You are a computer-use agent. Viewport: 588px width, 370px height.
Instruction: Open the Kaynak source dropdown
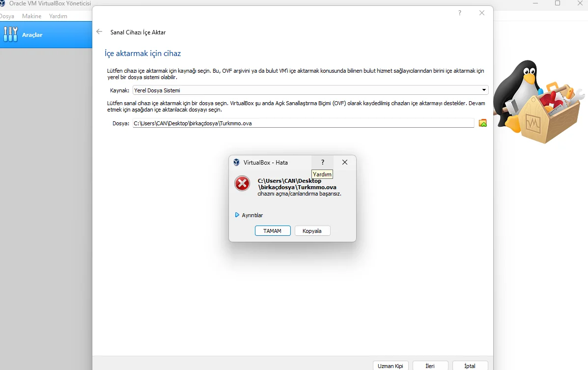click(310, 90)
